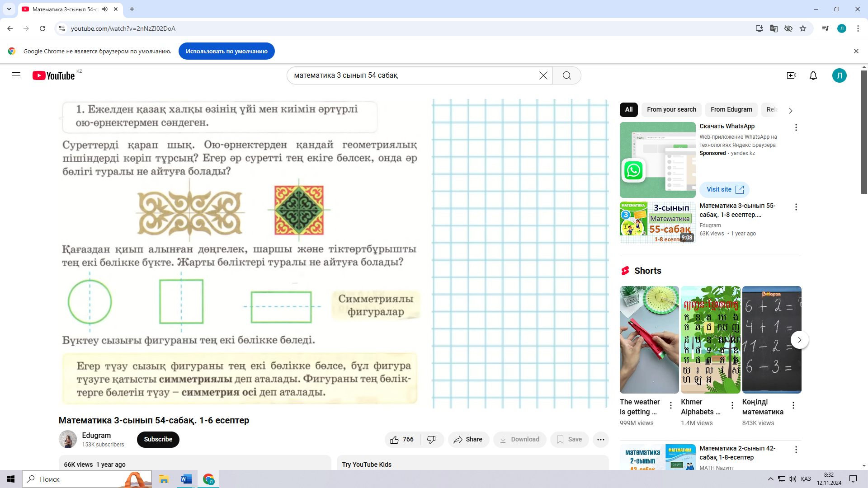Click the Visit site ad link

(724, 189)
